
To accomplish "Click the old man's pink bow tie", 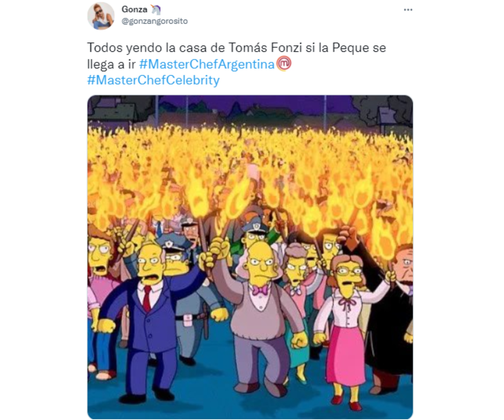I will [x=260, y=290].
